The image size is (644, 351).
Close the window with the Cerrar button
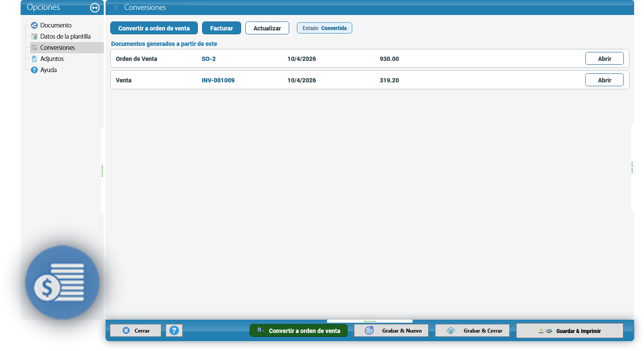pos(136,330)
